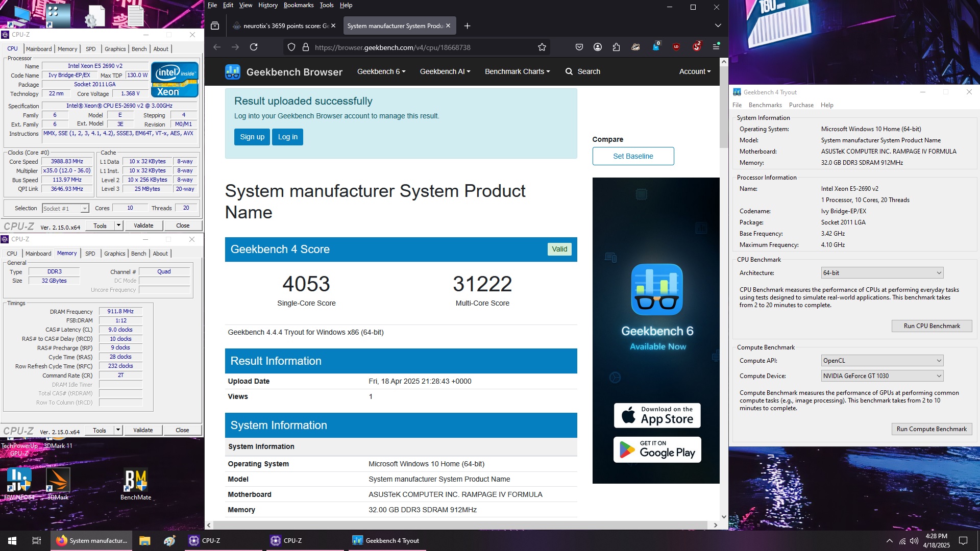Open the notification center icon
The height and width of the screenshot is (551, 980).
[x=963, y=541]
